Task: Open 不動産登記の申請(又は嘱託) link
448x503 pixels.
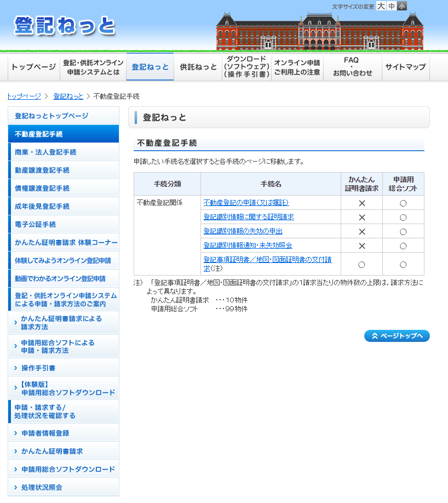Action: [x=246, y=203]
